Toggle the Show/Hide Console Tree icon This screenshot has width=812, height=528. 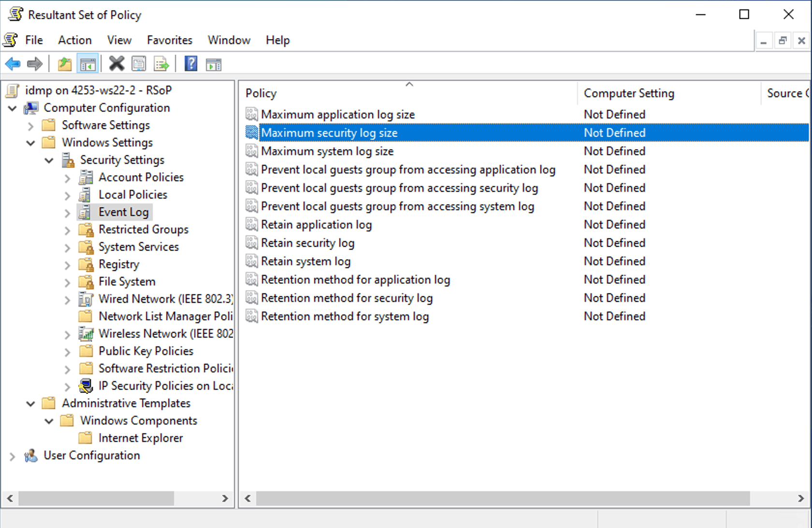pos(87,63)
